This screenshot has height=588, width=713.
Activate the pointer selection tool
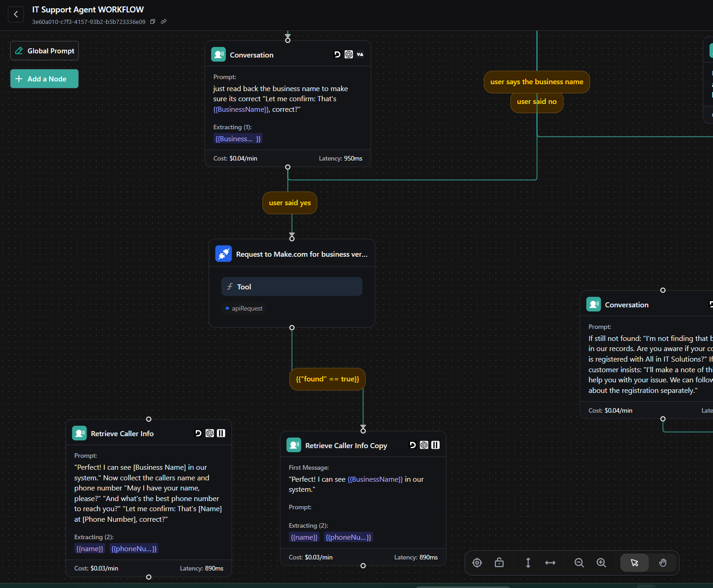[634, 563]
